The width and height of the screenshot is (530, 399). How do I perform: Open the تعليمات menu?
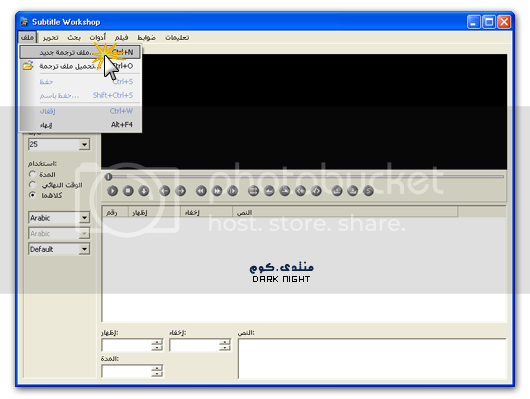(x=177, y=38)
